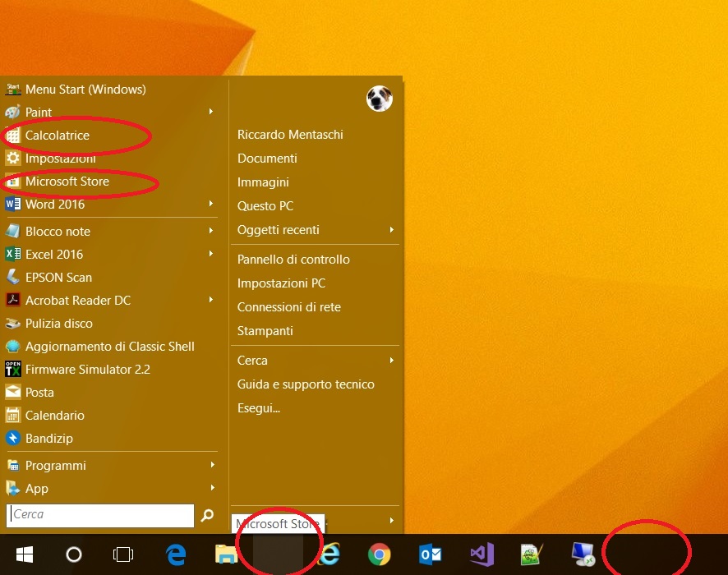This screenshot has height=575, width=728.
Task: Expand the Paint submenu arrow
Action: pos(211,112)
